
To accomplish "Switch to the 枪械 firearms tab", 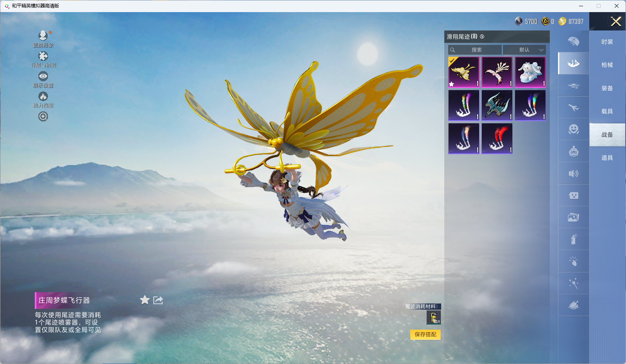I will (607, 65).
